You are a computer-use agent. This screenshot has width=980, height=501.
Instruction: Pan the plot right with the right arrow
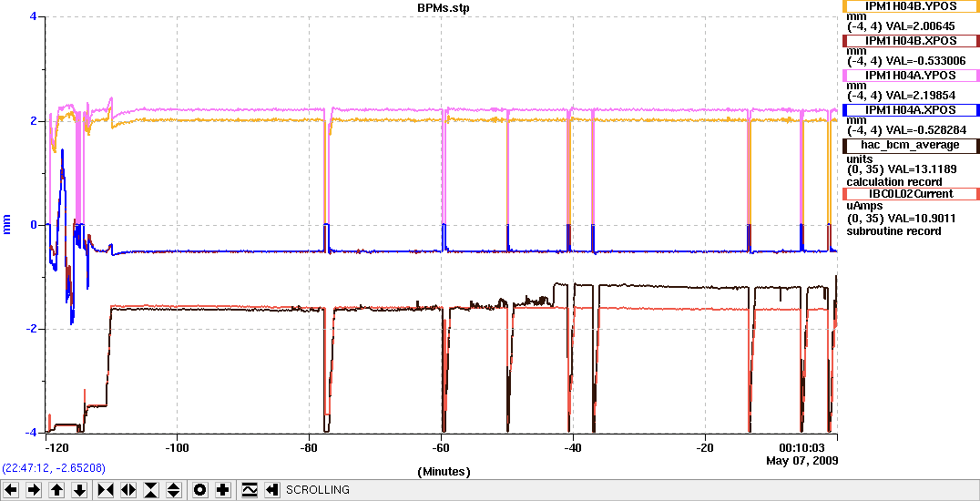[34, 490]
